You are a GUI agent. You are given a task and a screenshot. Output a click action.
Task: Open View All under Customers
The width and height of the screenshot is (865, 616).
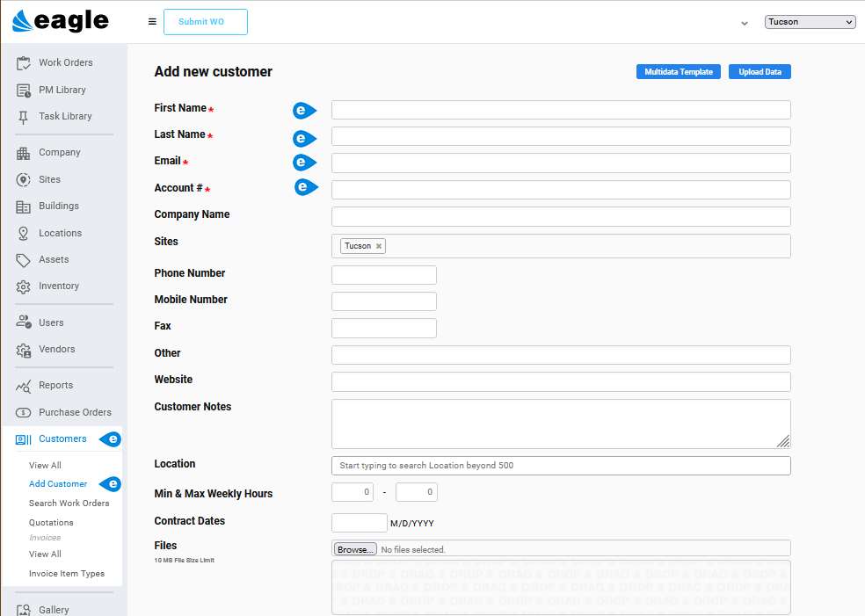tap(45, 466)
